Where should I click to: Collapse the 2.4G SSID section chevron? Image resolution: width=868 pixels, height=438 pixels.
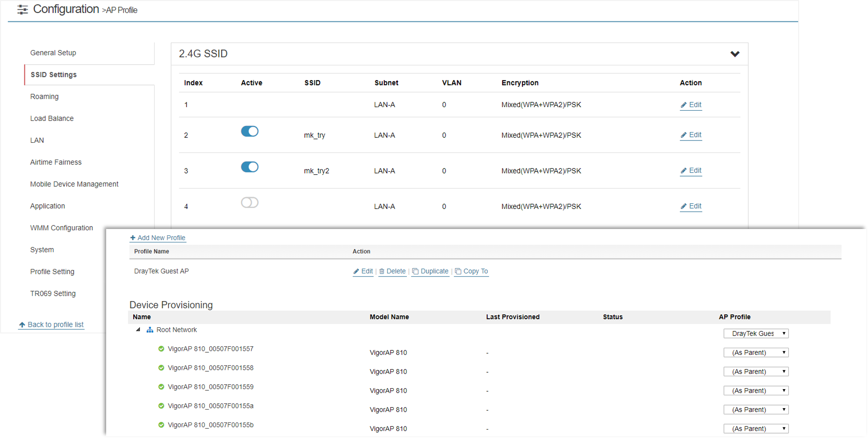pyautogui.click(x=735, y=54)
